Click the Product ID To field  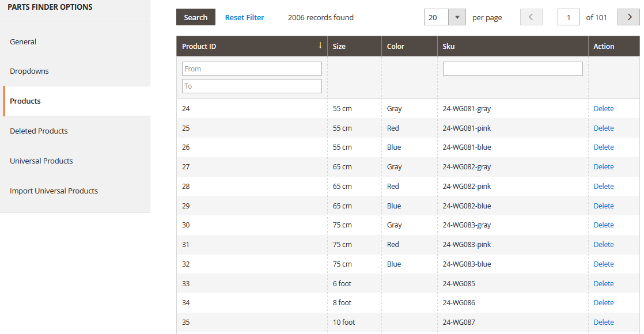[x=252, y=86]
